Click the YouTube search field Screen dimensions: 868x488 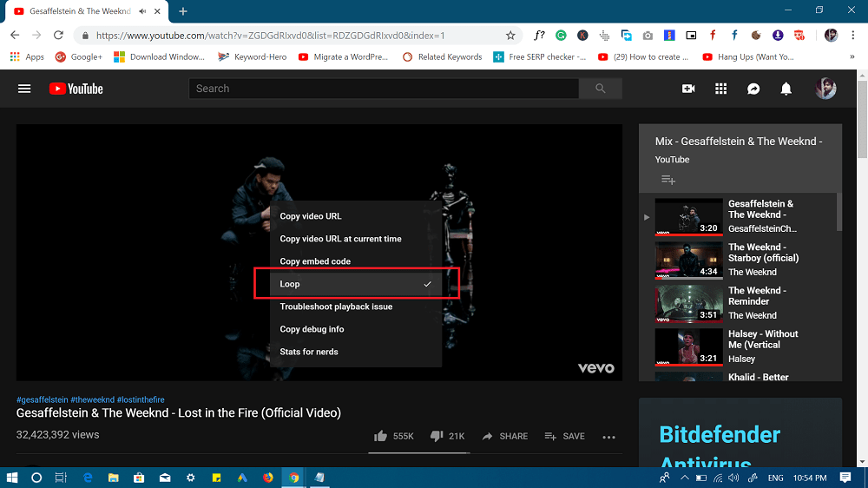pyautogui.click(x=384, y=89)
